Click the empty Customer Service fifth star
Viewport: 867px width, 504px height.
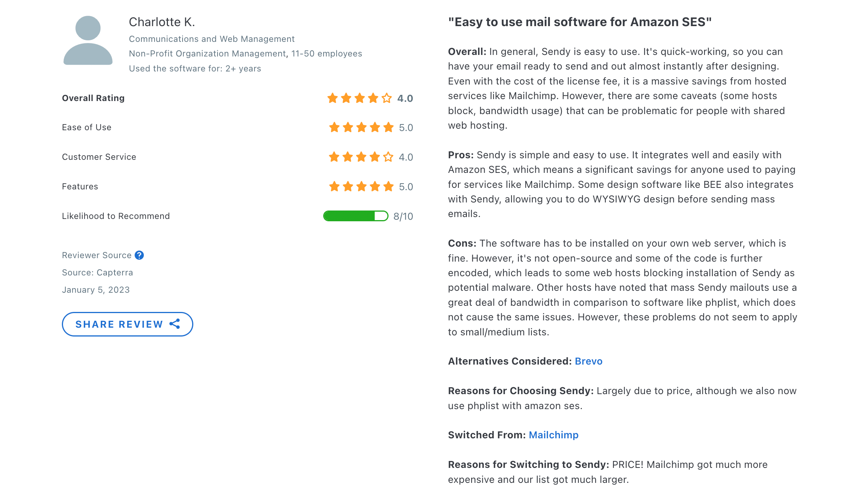[x=388, y=157]
